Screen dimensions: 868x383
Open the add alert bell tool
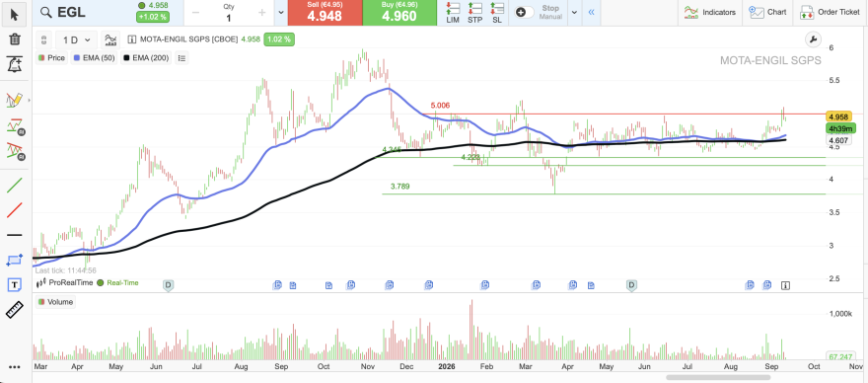[15, 64]
